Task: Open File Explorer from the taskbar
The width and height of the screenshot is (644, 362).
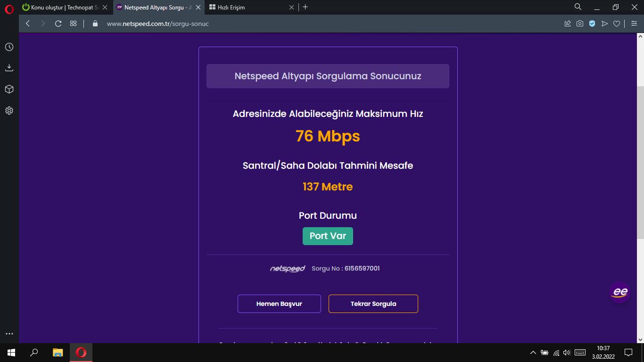Action: [x=58, y=352]
